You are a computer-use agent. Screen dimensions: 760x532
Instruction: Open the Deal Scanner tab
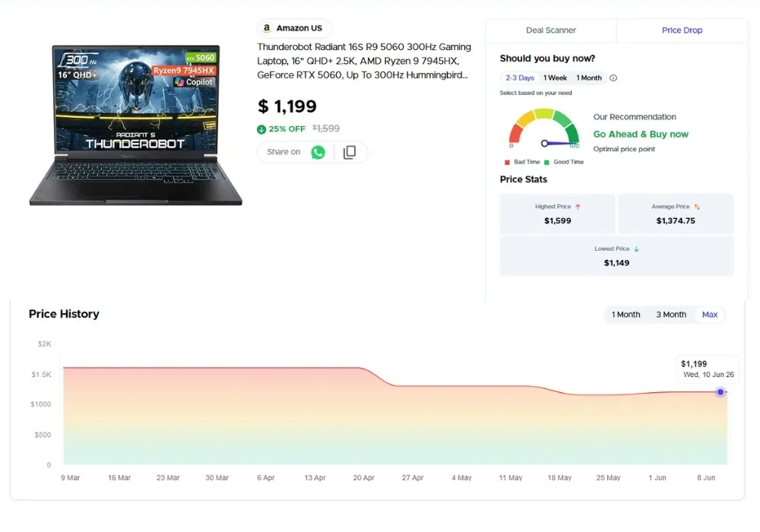551,30
